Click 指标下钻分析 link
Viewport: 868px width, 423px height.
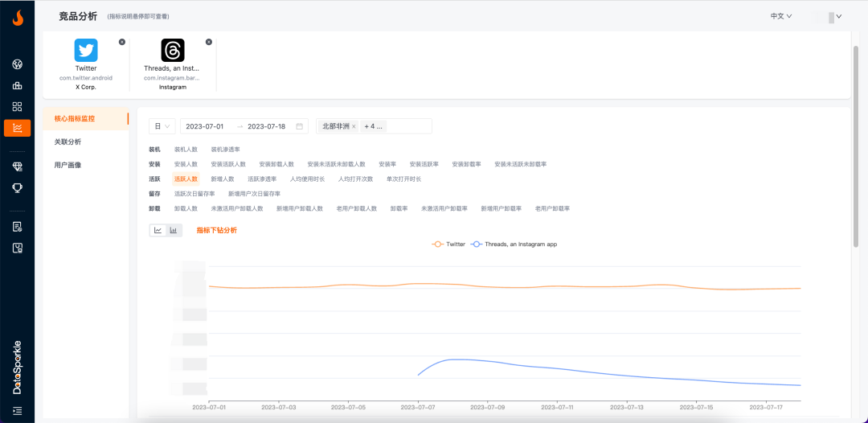(x=217, y=230)
